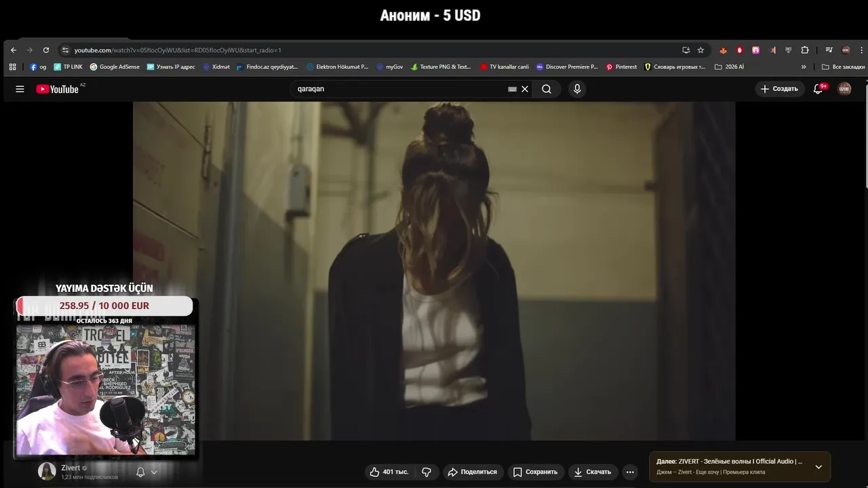Open the Узнать IP адрес bookmark
The height and width of the screenshot is (488, 868).
click(x=171, y=67)
